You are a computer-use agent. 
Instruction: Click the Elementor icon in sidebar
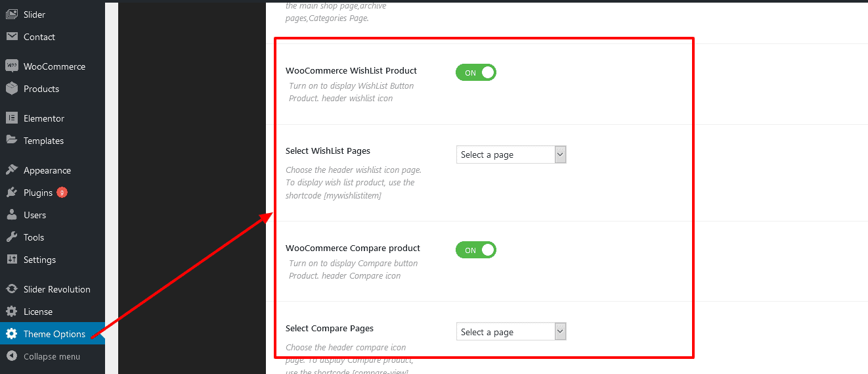coord(11,118)
